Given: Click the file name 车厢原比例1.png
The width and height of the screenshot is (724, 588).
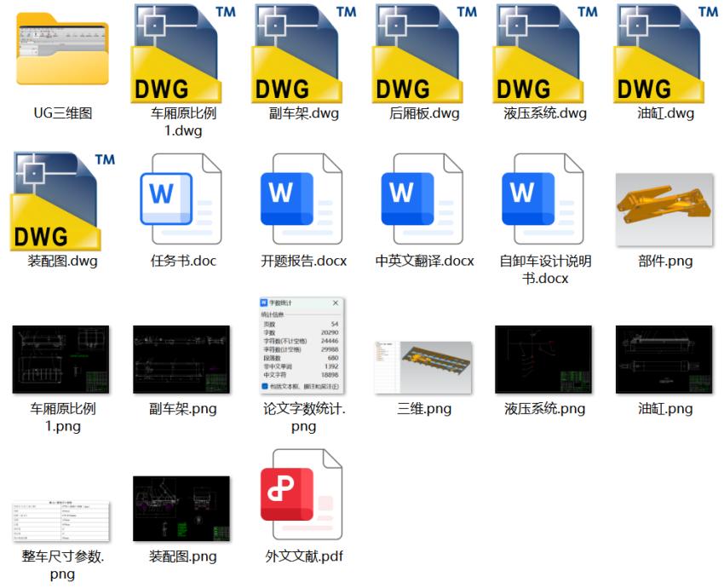Looking at the screenshot, I should [x=63, y=418].
